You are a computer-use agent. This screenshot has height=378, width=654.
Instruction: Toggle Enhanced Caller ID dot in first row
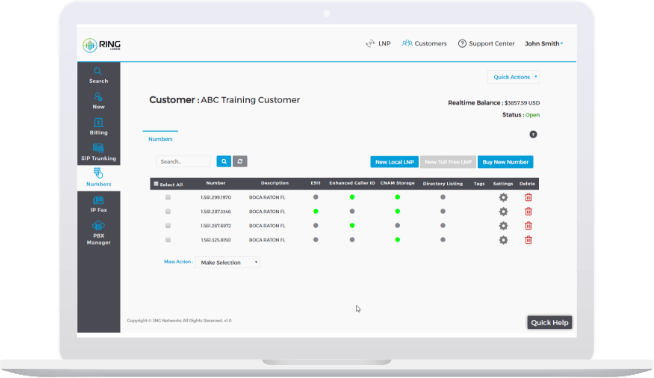[352, 197]
